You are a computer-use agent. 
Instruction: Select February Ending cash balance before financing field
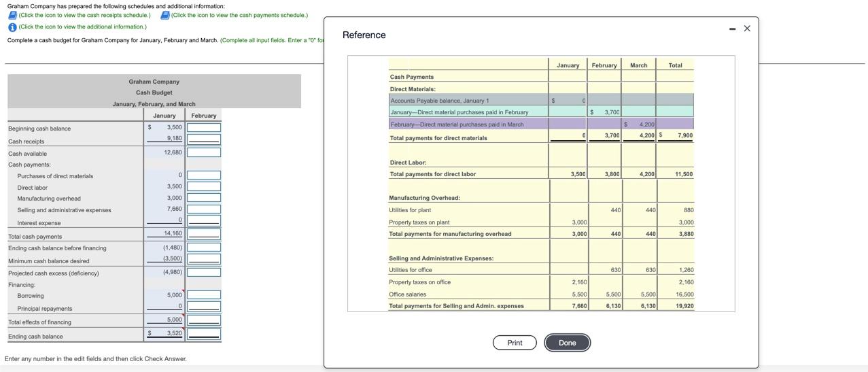[x=204, y=248]
